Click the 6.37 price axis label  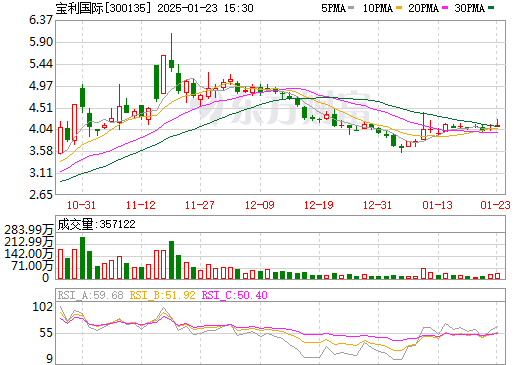coord(41,20)
